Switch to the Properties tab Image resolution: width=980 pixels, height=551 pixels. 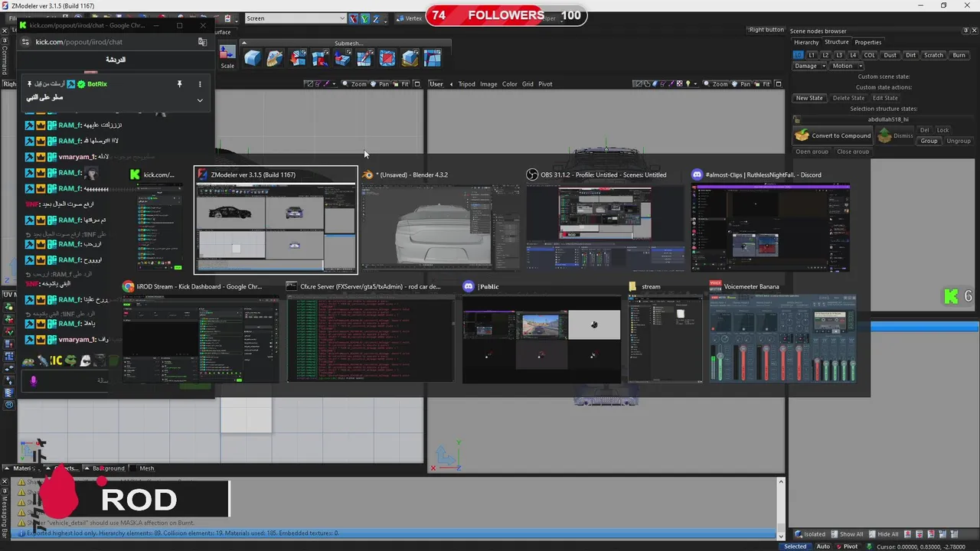868,42
